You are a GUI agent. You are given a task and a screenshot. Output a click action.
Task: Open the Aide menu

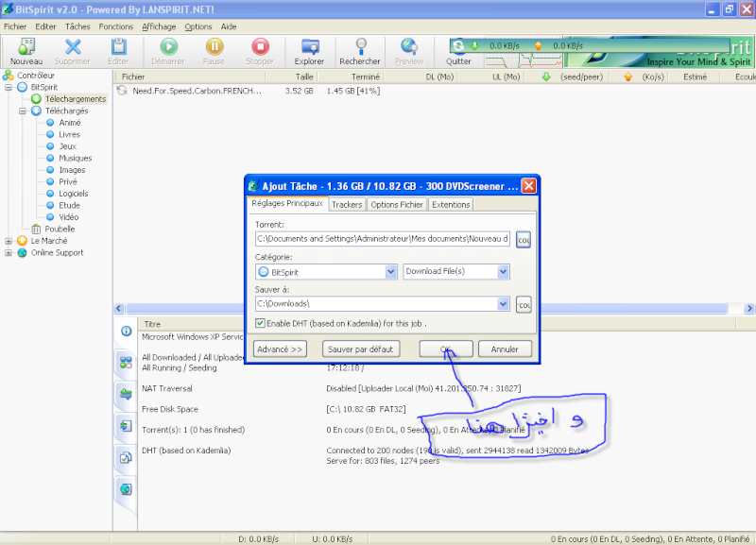coord(229,26)
